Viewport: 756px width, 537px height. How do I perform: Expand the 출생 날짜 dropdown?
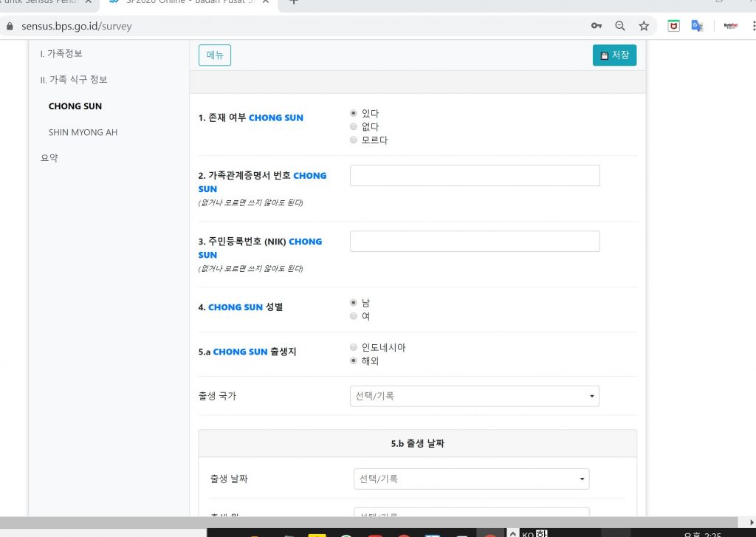471,479
